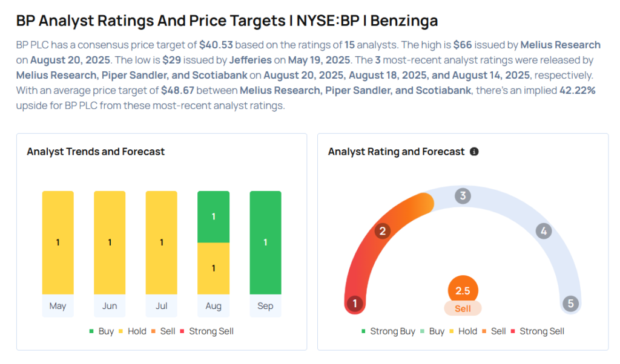Click the green Buy segment of August bar
Image resolution: width=620 pixels, height=364 pixels.
coord(214,216)
